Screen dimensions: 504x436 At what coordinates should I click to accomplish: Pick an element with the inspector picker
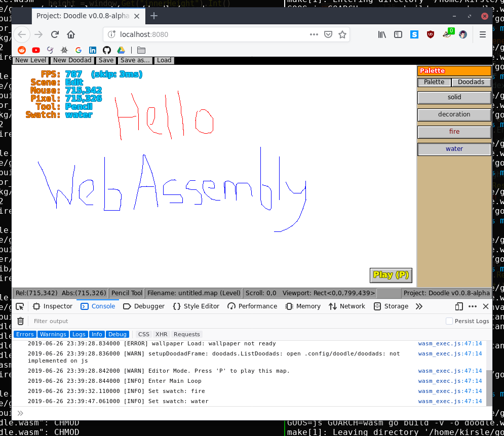tap(20, 306)
